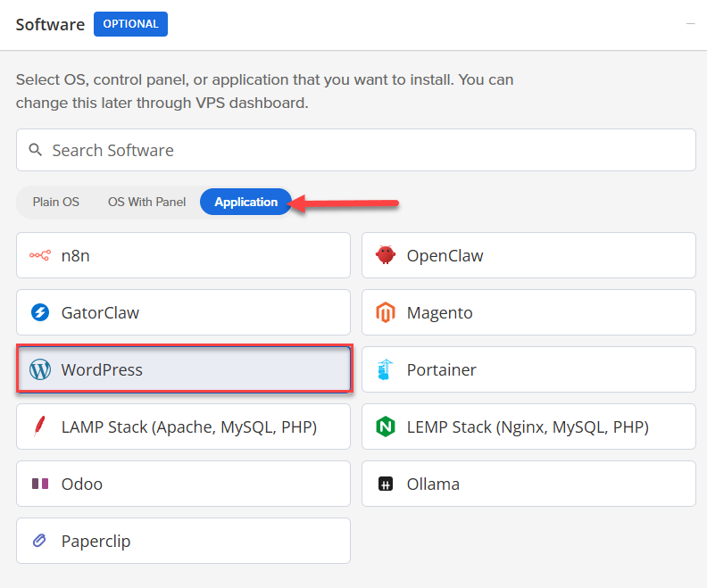Click the black Ollama icon
This screenshot has height=588, width=707.
click(x=386, y=484)
